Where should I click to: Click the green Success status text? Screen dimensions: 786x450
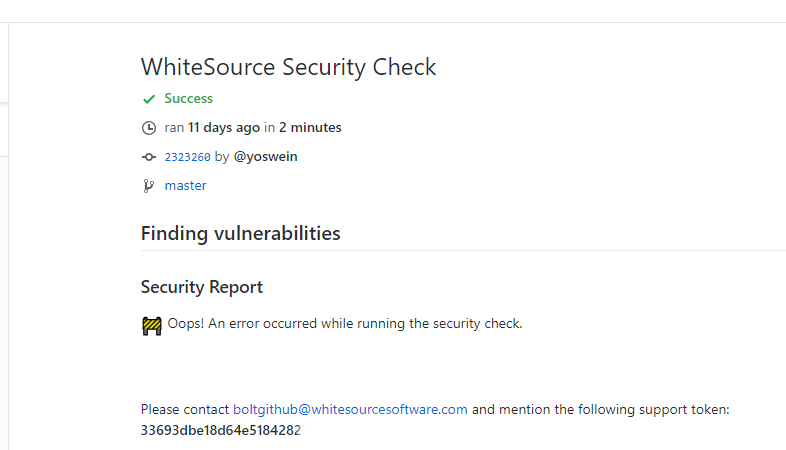click(x=188, y=98)
